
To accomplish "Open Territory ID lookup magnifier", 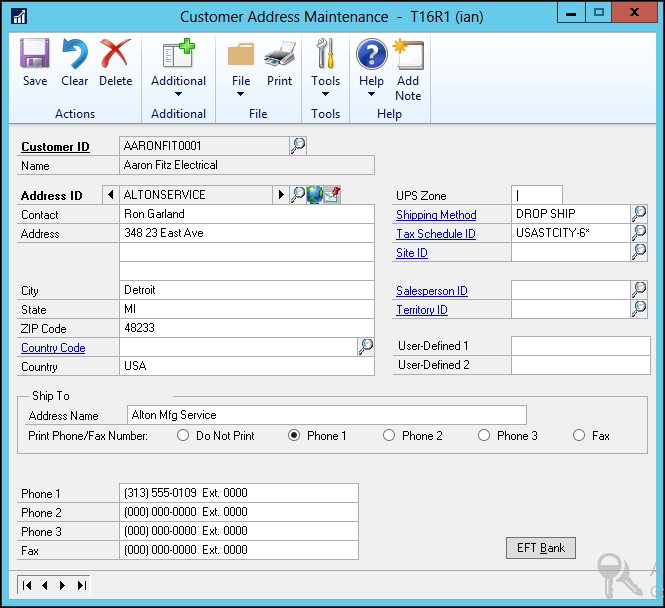I will pos(639,309).
